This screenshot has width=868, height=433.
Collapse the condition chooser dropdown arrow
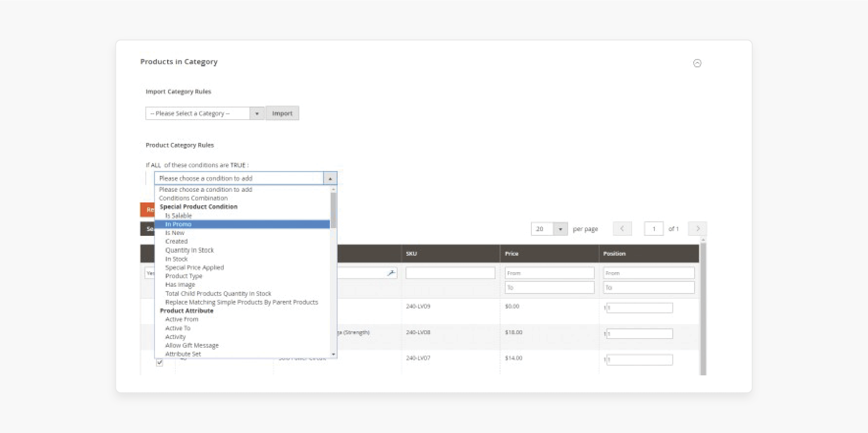coord(330,178)
